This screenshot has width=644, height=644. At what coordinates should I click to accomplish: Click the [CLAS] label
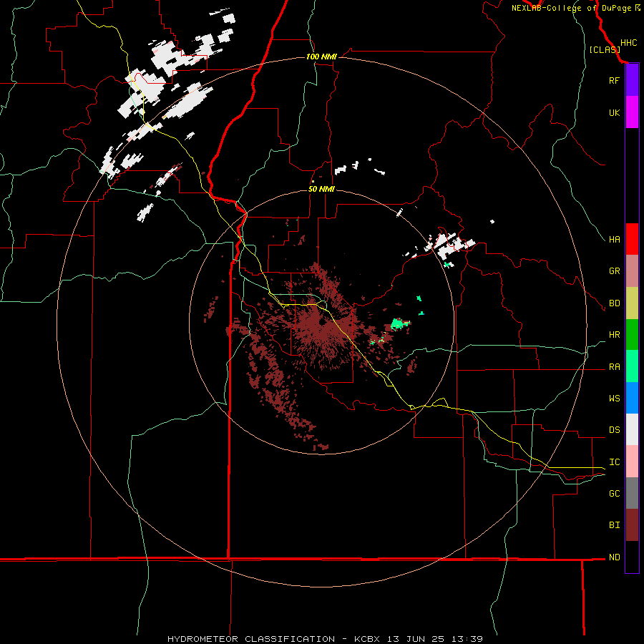(x=605, y=49)
